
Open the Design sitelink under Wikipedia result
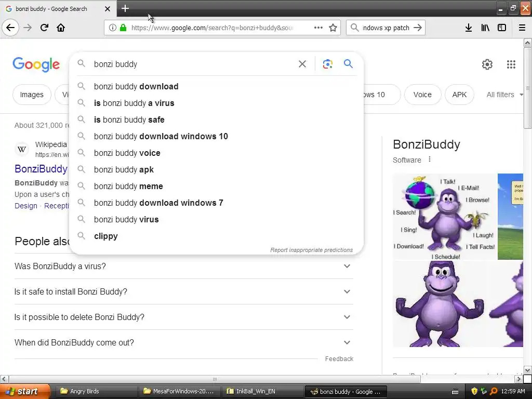[x=26, y=206]
